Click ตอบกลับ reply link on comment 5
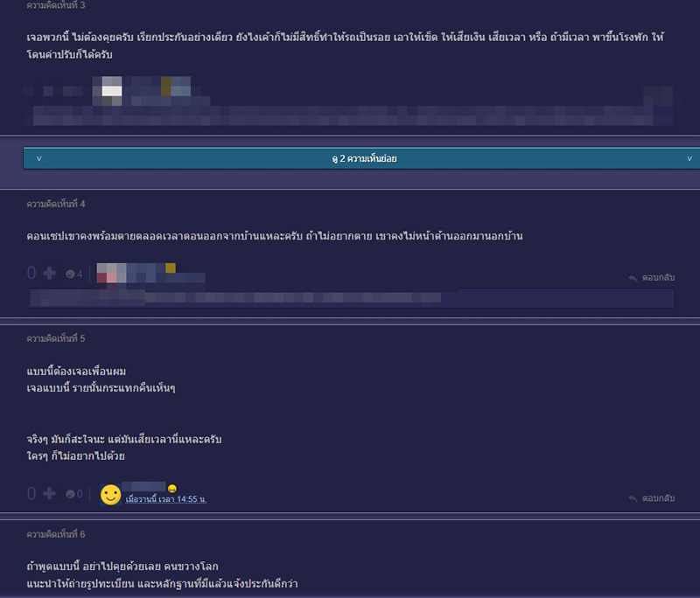700x598 pixels. pyautogui.click(x=658, y=497)
